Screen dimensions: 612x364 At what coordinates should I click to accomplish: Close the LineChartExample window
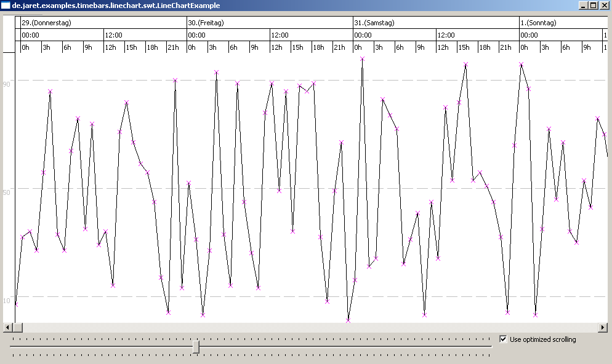point(604,6)
